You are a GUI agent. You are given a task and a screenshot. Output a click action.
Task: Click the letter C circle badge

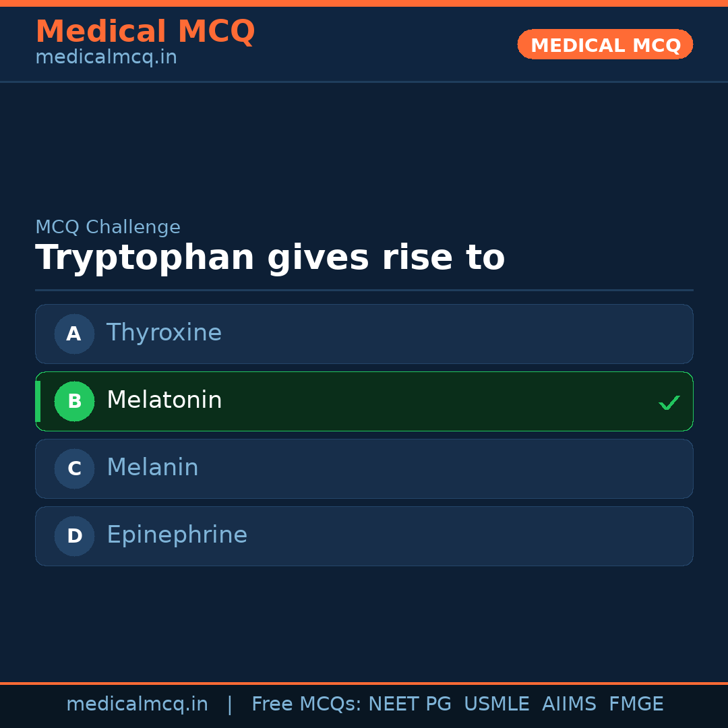74,468
